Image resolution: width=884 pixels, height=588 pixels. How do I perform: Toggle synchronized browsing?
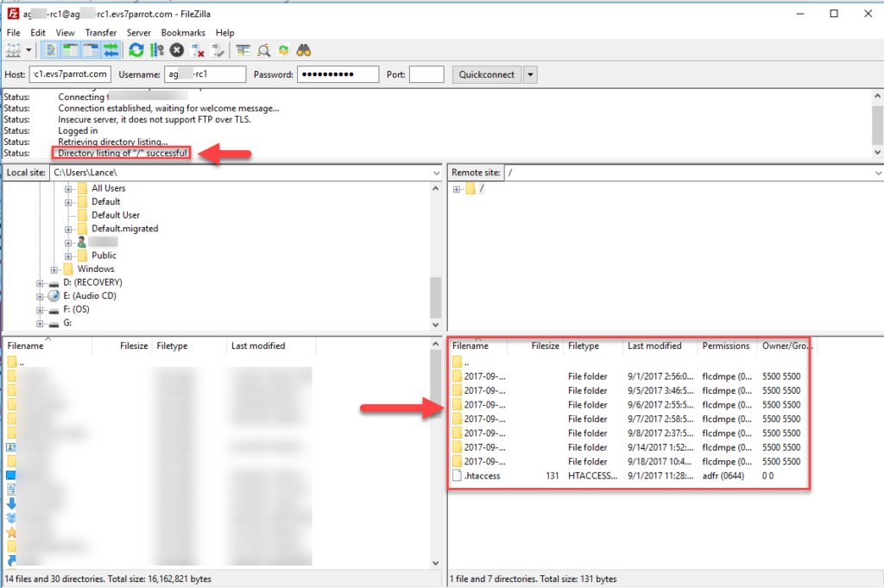[283, 51]
